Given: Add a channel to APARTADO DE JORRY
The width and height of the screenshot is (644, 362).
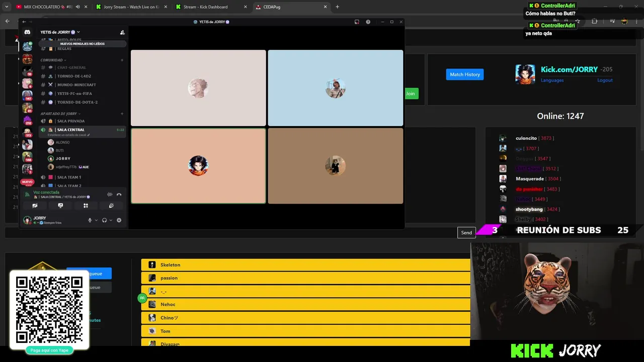Looking at the screenshot, I should click(x=122, y=114).
